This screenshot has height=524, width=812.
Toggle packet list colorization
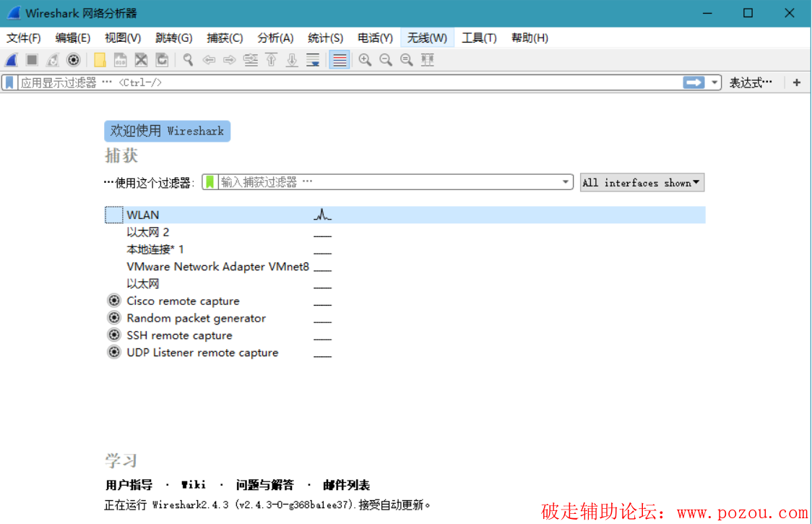[340, 60]
